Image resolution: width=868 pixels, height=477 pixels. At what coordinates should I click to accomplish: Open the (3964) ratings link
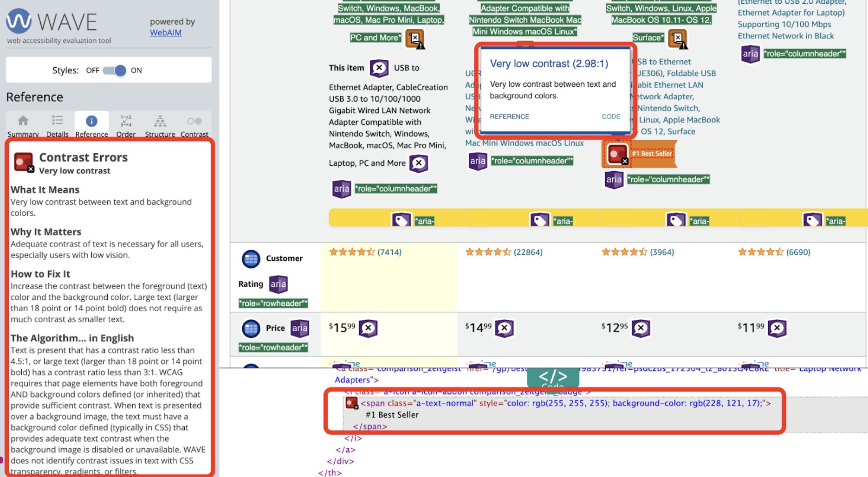(662, 252)
